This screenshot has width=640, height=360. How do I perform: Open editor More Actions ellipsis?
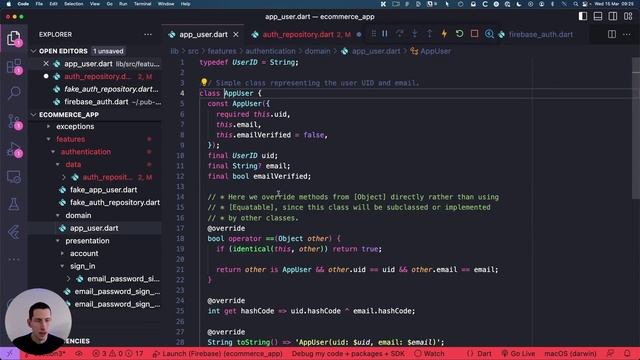click(x=627, y=34)
